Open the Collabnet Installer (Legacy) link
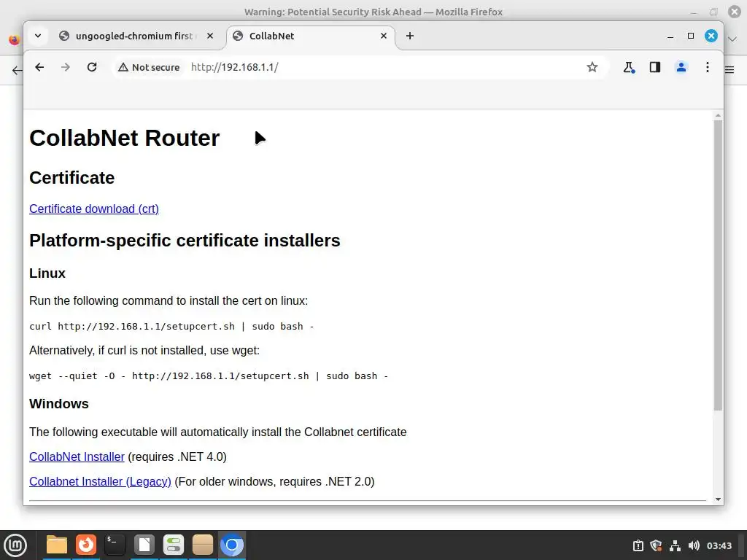This screenshot has height=560, width=747. pyautogui.click(x=100, y=481)
